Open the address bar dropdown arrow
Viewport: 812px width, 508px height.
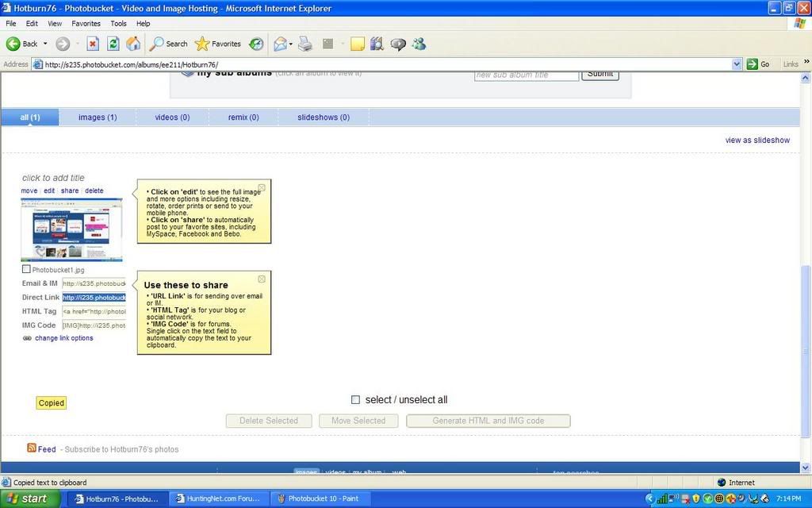(x=737, y=64)
